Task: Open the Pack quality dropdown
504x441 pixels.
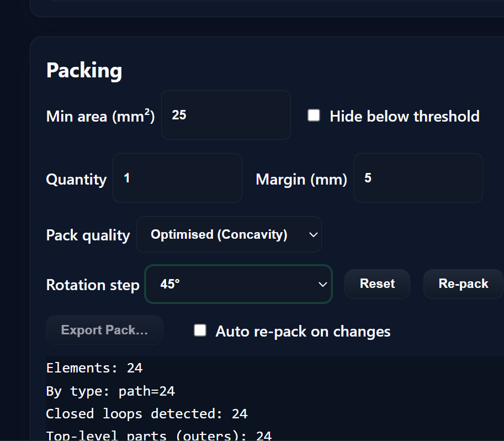Action: (x=229, y=234)
